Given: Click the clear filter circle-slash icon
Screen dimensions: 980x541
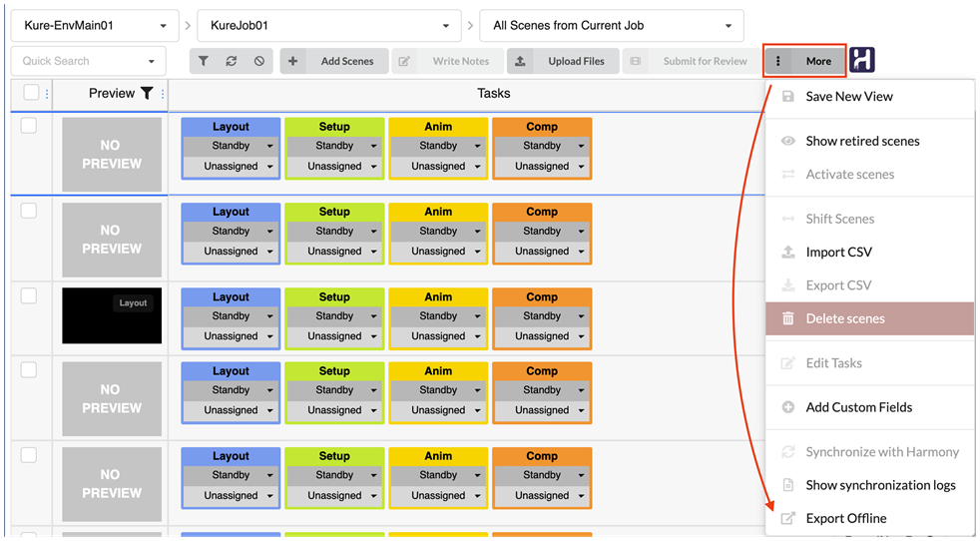Looking at the screenshot, I should [x=259, y=61].
